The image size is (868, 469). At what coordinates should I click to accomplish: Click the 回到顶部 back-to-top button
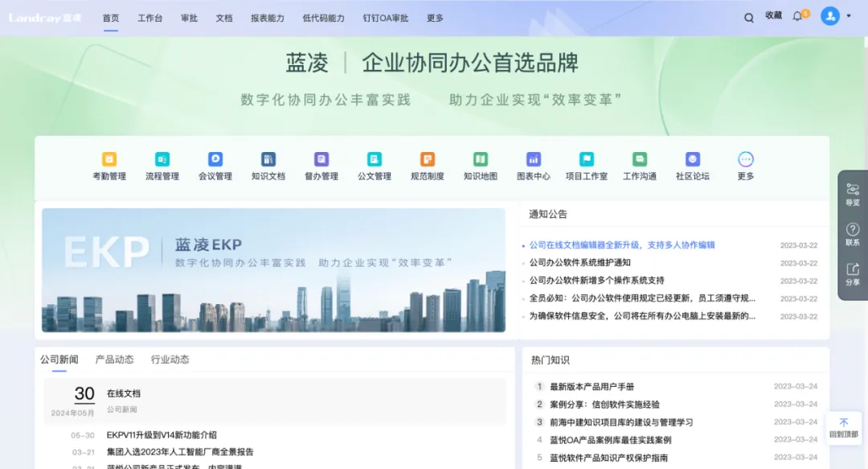(x=844, y=428)
